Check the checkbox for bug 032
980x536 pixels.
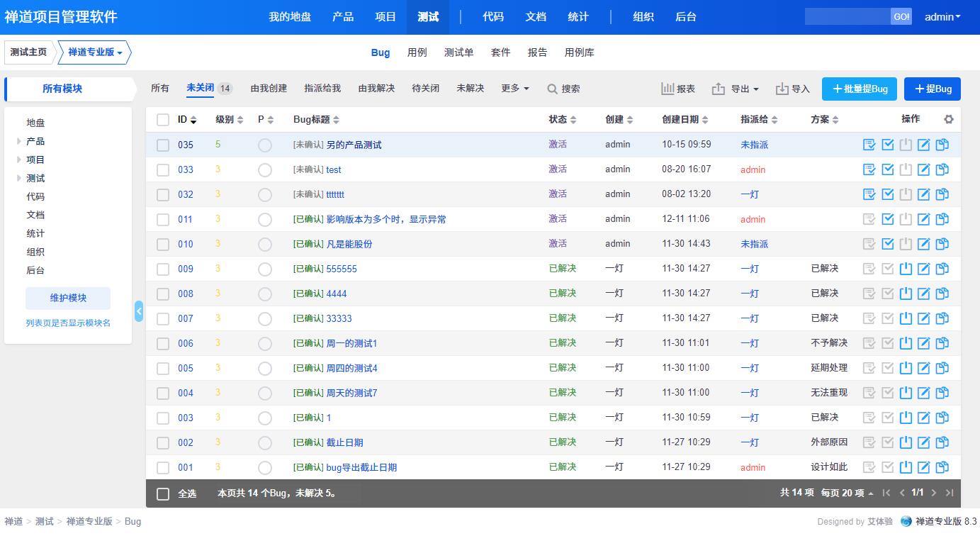tap(163, 194)
